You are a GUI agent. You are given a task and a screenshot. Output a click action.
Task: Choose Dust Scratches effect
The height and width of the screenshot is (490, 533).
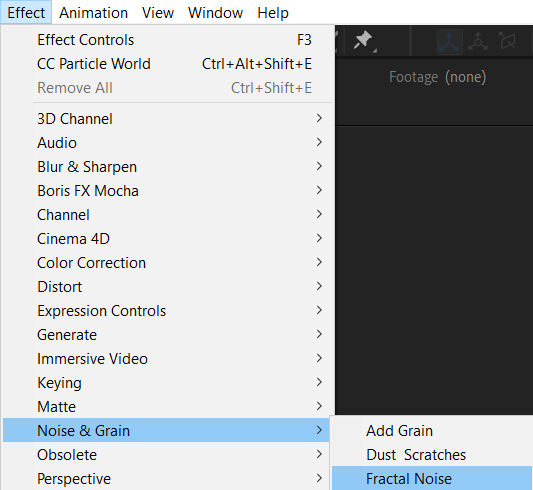[x=432, y=455]
